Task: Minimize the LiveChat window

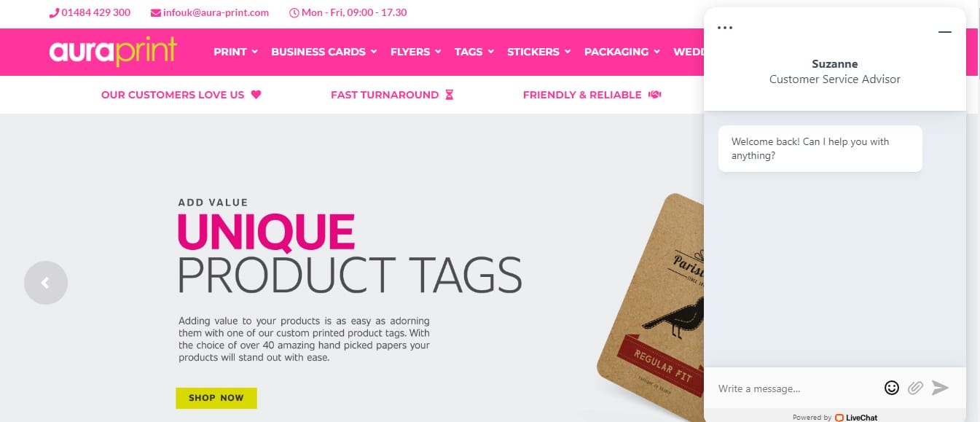Action: click(945, 32)
